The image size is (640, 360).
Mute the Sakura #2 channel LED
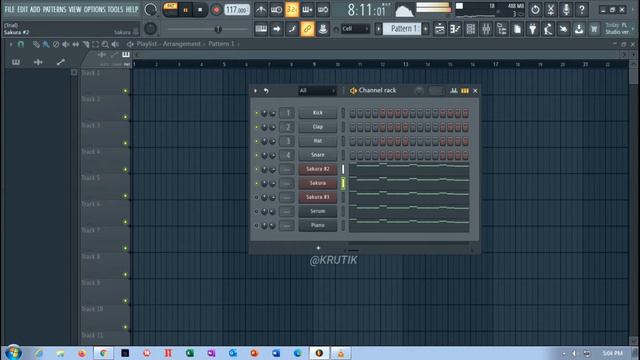point(257,169)
